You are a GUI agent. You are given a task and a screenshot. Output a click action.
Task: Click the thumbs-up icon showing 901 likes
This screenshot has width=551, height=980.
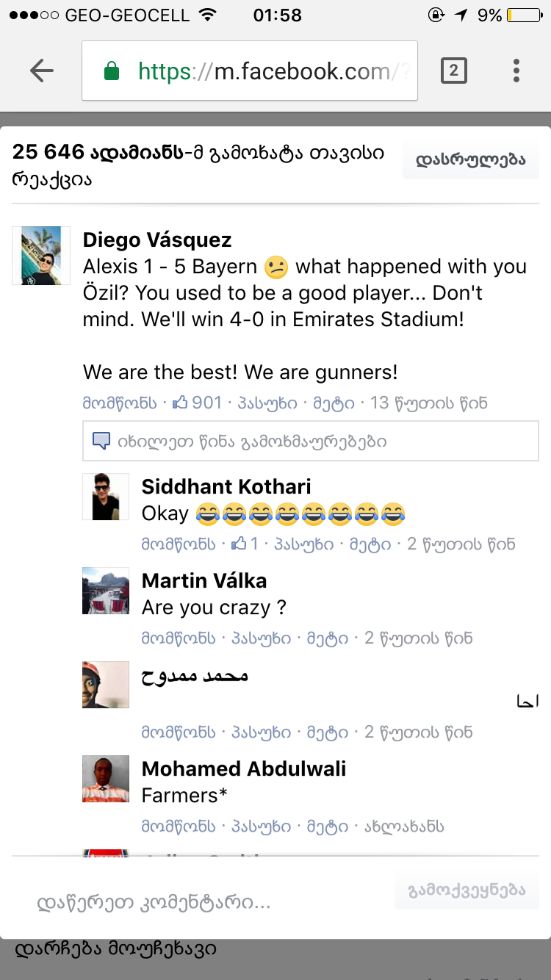180,403
